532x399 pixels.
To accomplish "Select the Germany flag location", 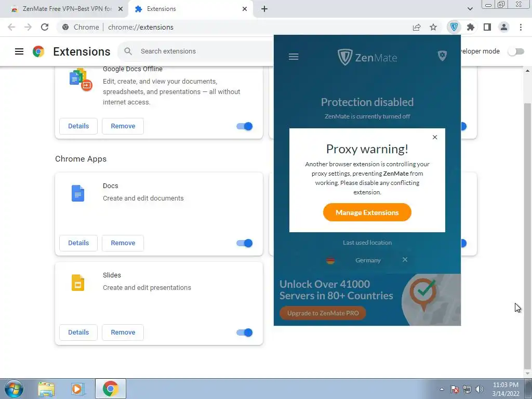I will (x=330, y=260).
